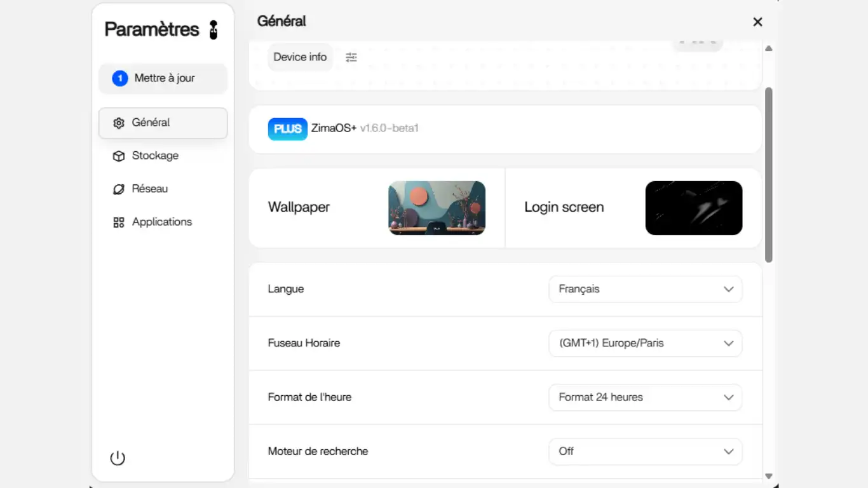The image size is (868, 488).
Task: Expand the Moteur de recherche dropdown
Action: pos(645,451)
